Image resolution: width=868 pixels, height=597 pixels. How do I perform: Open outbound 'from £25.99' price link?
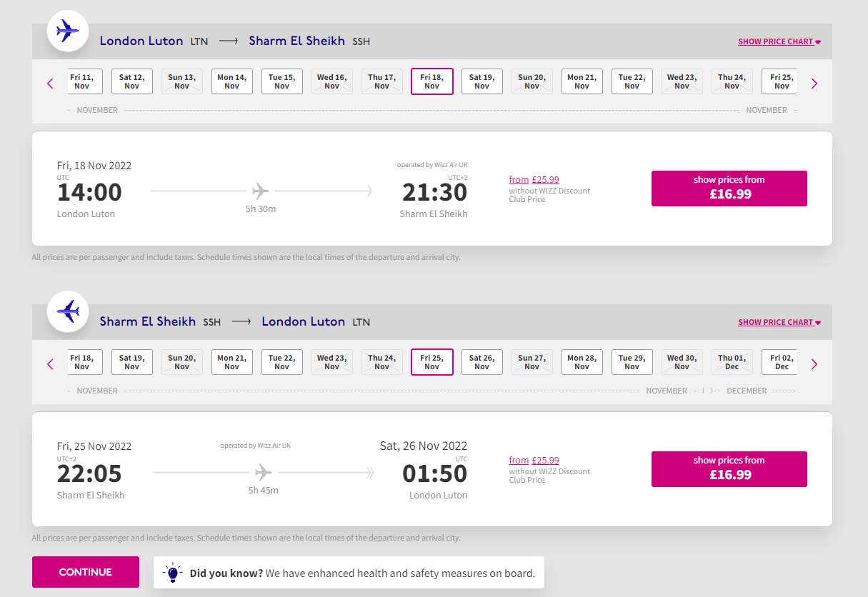pyautogui.click(x=534, y=180)
